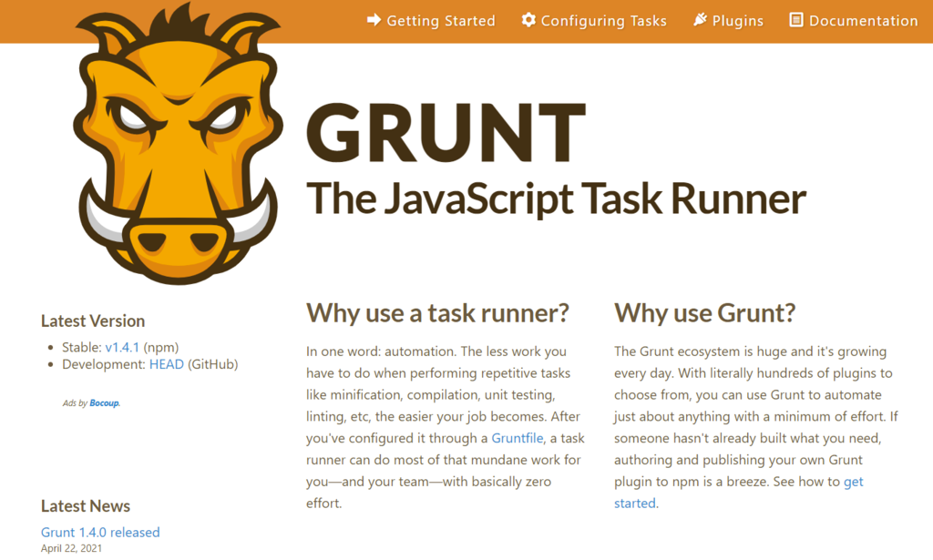The height and width of the screenshot is (560, 933).
Task: Open the Gruntfile link in the paragraph
Action: [517, 438]
